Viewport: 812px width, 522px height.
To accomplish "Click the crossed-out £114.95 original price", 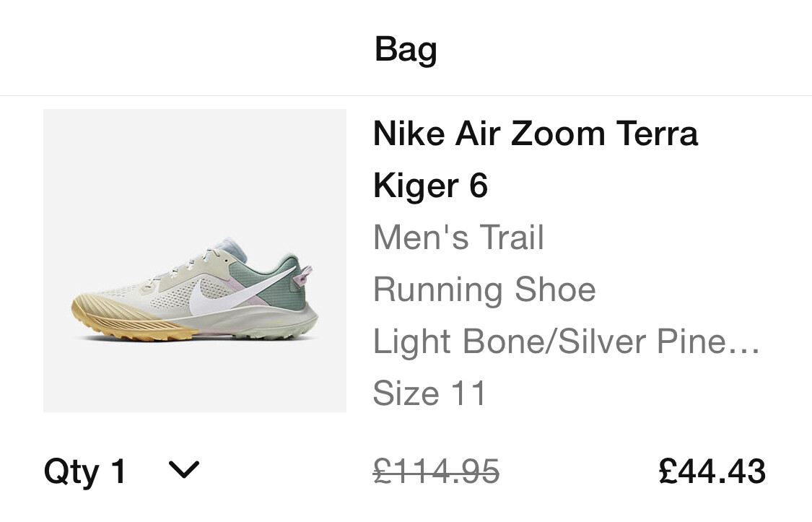I will click(x=436, y=472).
